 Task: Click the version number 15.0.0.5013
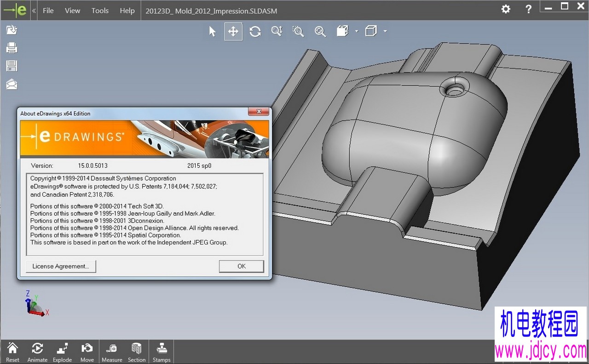coord(93,165)
